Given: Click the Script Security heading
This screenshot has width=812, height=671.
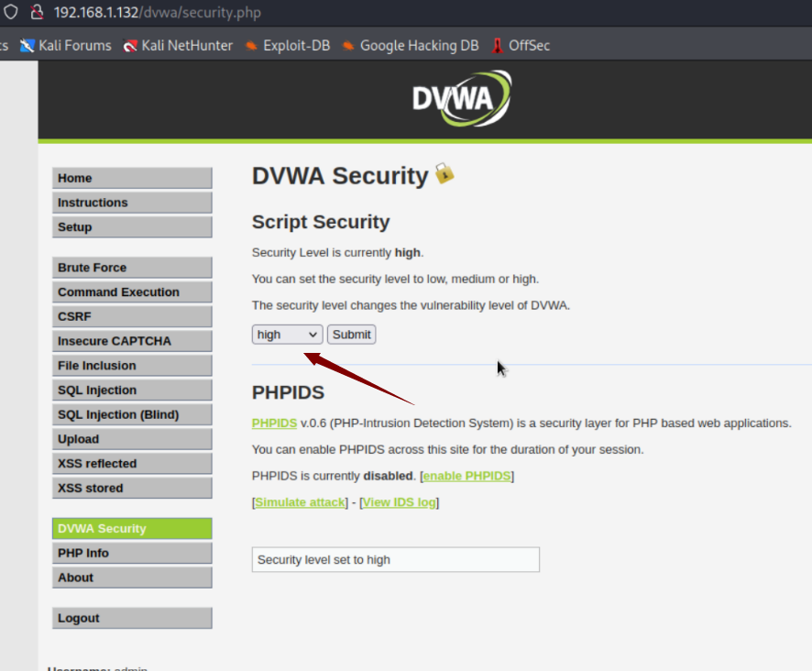Looking at the screenshot, I should (321, 222).
